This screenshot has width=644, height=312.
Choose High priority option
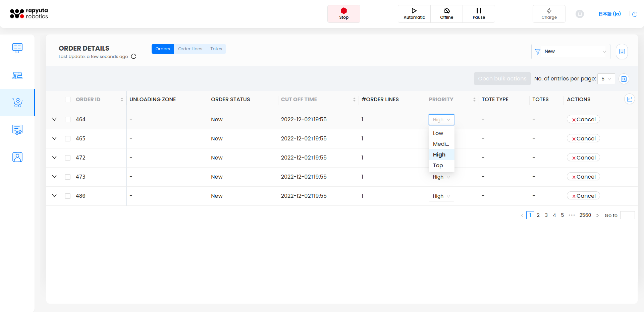[x=441, y=154]
